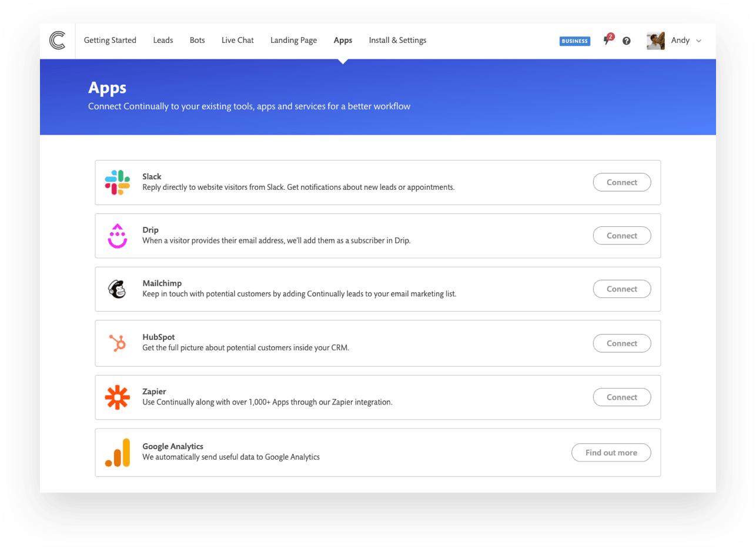Connect the Slack integration

[x=621, y=182]
